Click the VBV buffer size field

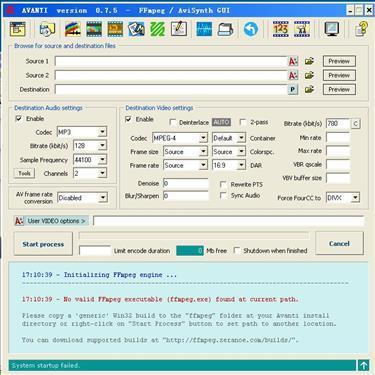click(338, 178)
